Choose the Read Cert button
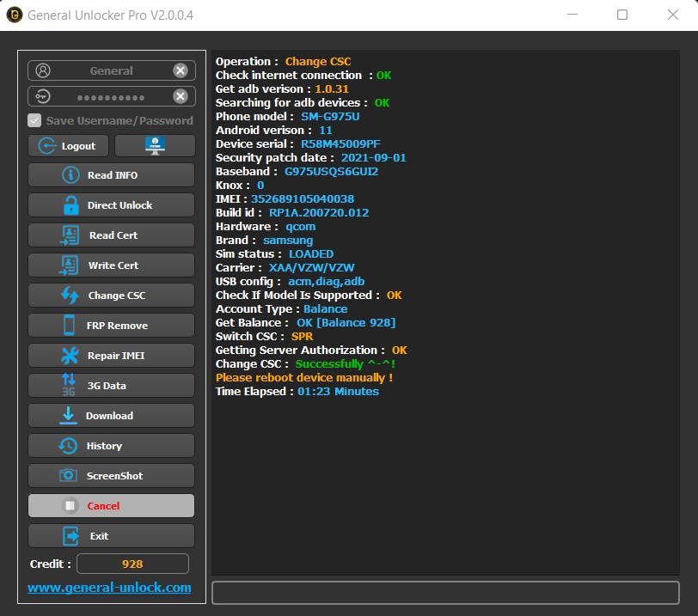698x616 pixels. [x=111, y=235]
